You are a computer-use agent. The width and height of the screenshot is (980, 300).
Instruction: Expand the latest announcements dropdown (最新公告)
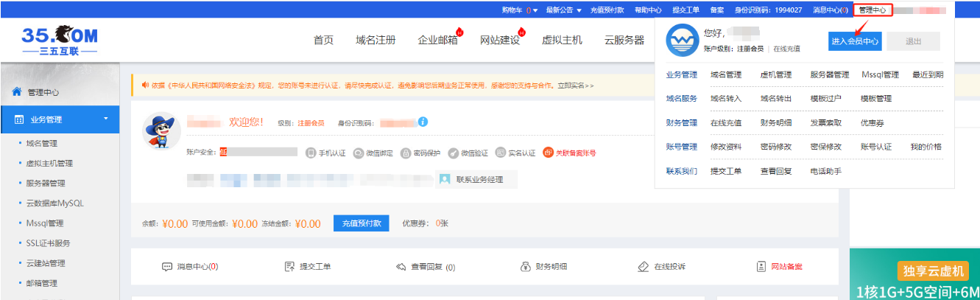tap(563, 10)
